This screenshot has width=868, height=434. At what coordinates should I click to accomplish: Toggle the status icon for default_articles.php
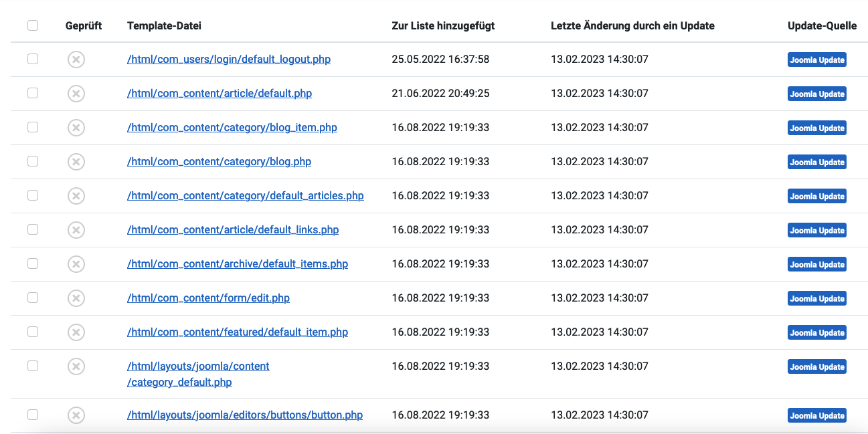(x=76, y=196)
